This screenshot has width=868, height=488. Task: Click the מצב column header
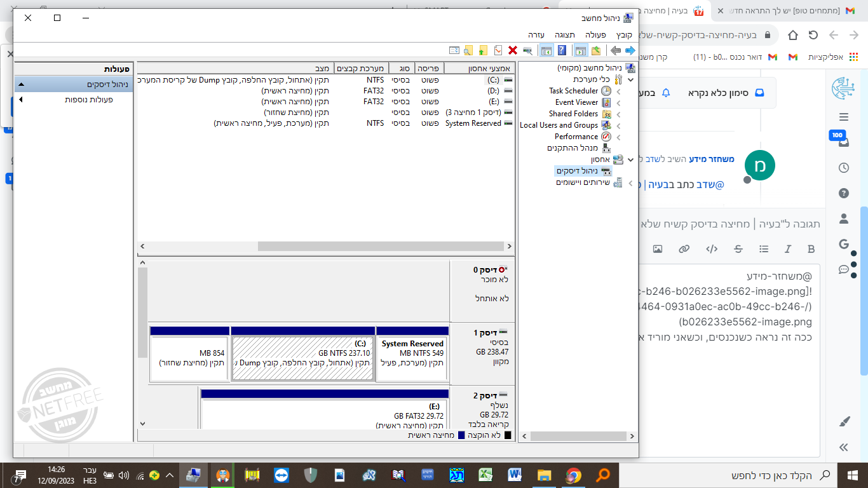235,68
